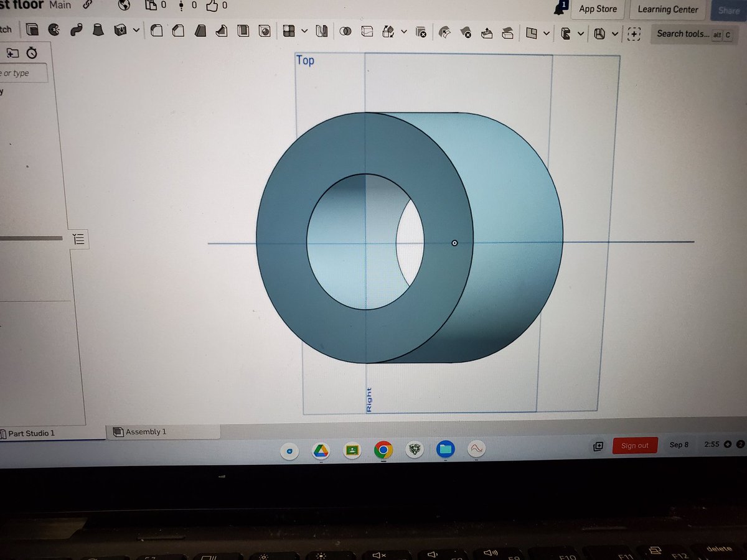Click the Main branch label

point(60,5)
